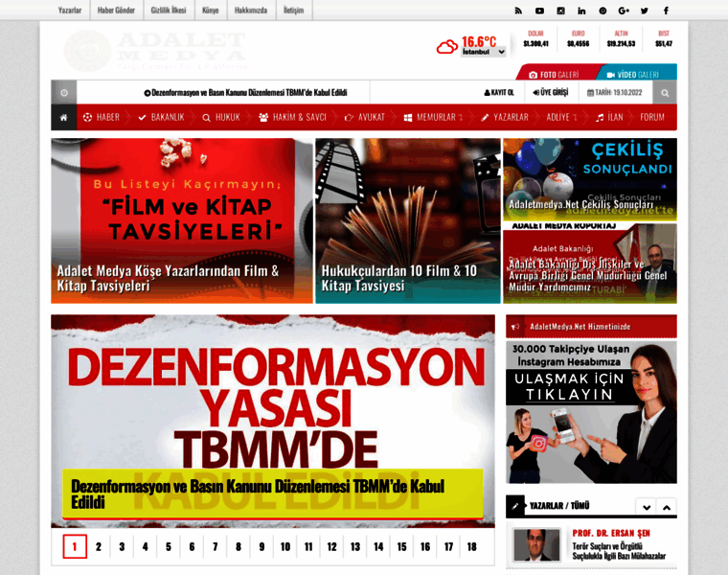Viewport: 728px width, 575px height.
Task: Select İstanbul city weather dropdown
Action: click(484, 52)
